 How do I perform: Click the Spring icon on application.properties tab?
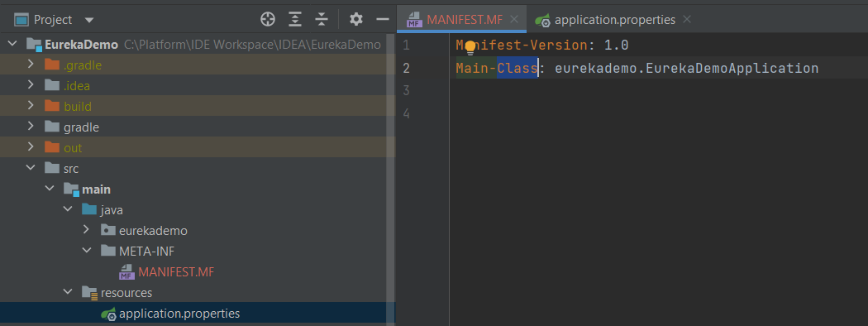[542, 20]
